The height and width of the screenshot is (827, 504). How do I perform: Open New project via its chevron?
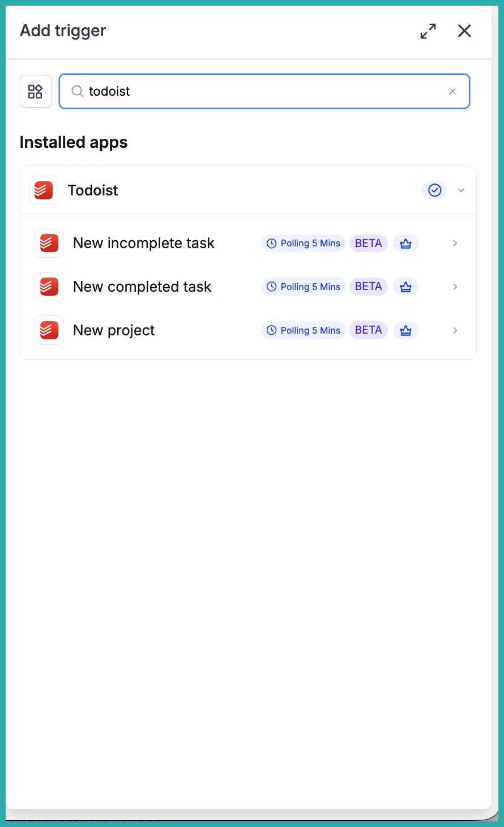coord(455,330)
